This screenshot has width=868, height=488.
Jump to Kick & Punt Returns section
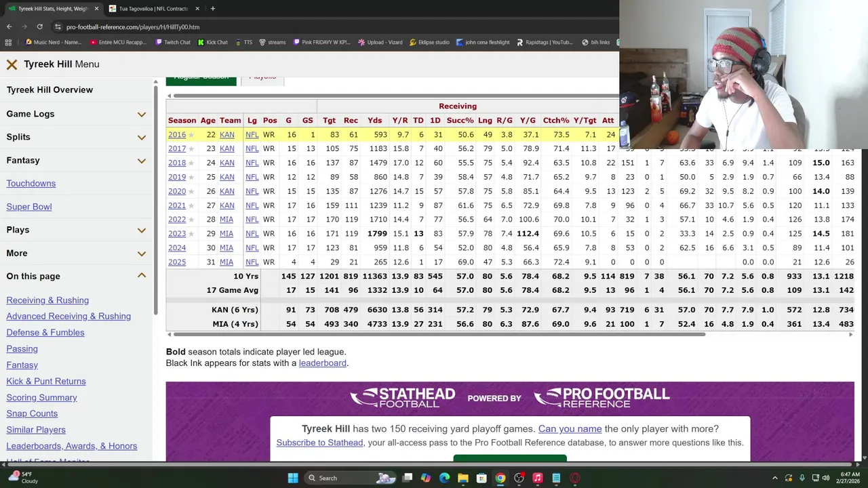click(46, 382)
